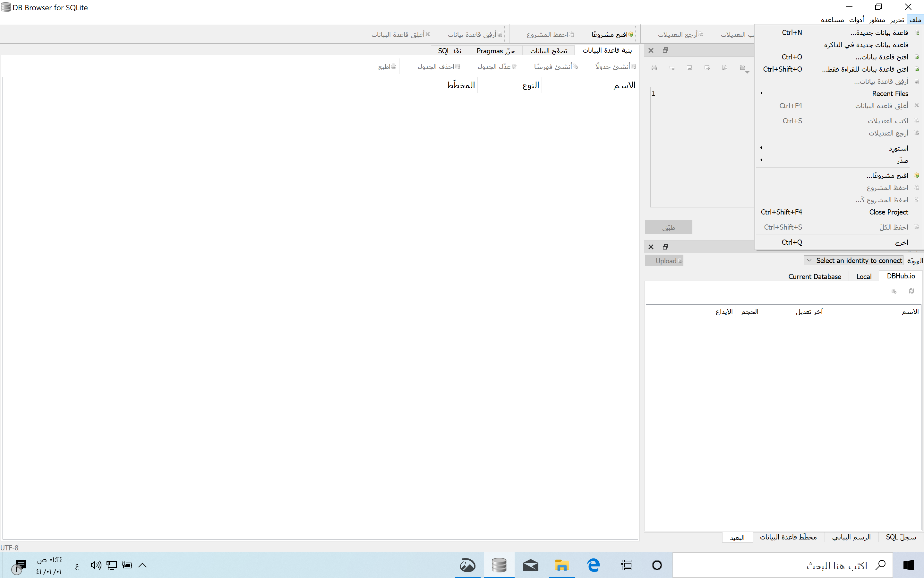This screenshot has height=578, width=924.
Task: Open أدوات menu in menu bar
Action: tap(856, 20)
